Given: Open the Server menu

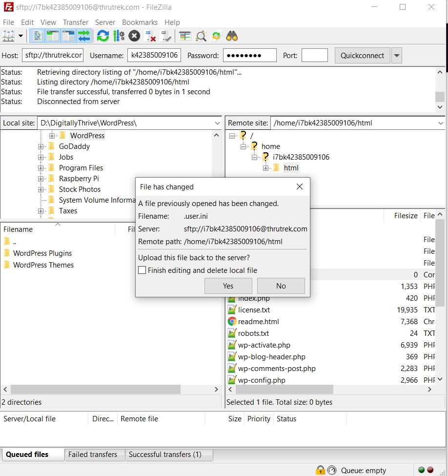Looking at the screenshot, I should pyautogui.click(x=105, y=22).
